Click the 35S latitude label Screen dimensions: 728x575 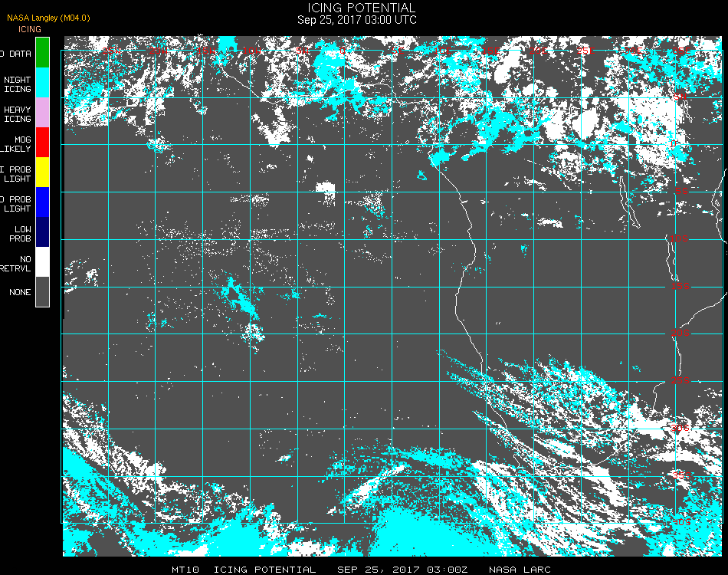pyautogui.click(x=681, y=475)
